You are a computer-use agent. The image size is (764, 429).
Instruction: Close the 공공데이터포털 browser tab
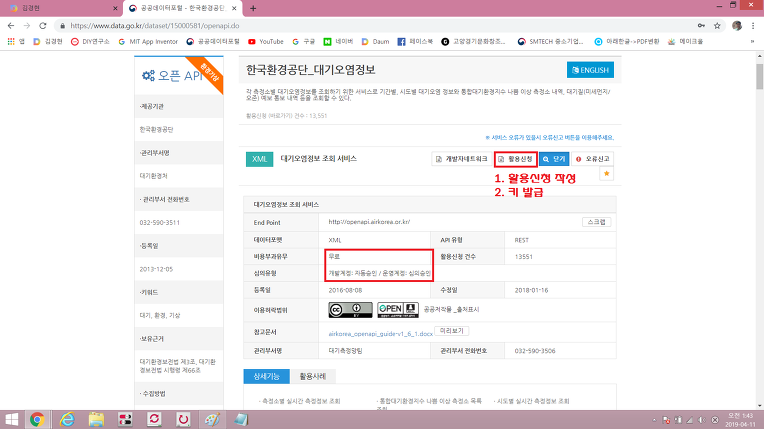click(x=234, y=8)
